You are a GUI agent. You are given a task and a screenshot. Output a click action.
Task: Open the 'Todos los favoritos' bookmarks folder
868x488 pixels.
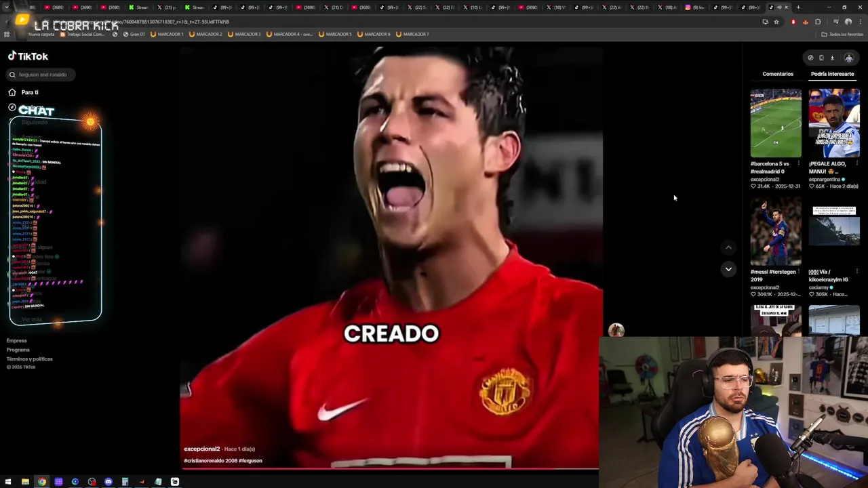click(x=842, y=34)
